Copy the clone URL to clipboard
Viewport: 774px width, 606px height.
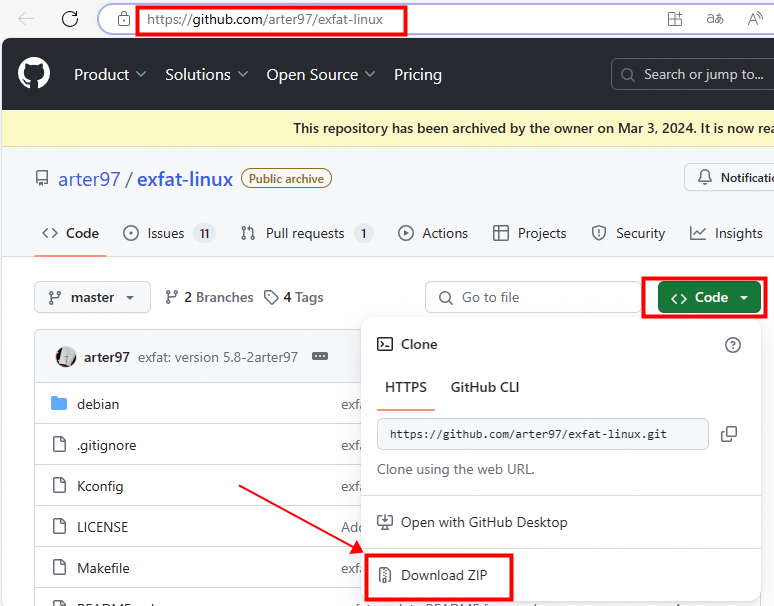(729, 434)
